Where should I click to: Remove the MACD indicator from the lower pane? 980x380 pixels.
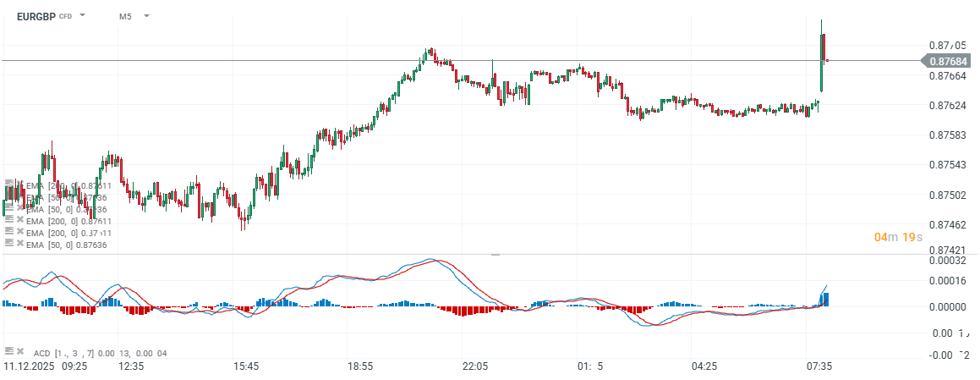tap(19, 350)
